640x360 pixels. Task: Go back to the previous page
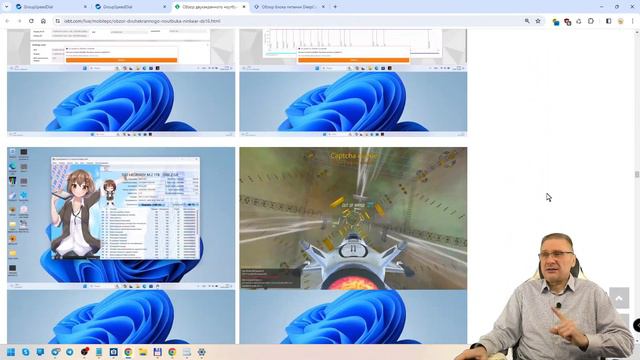(x=7, y=21)
